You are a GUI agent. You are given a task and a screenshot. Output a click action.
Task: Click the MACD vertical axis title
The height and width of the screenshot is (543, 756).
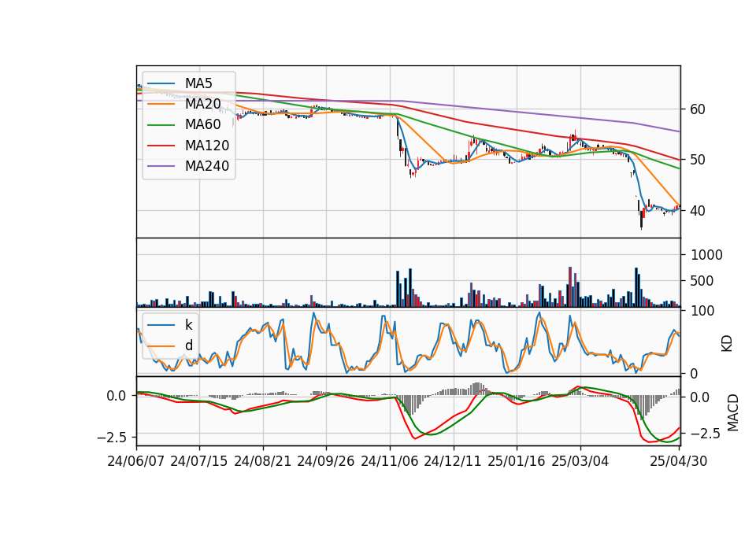[732, 412]
